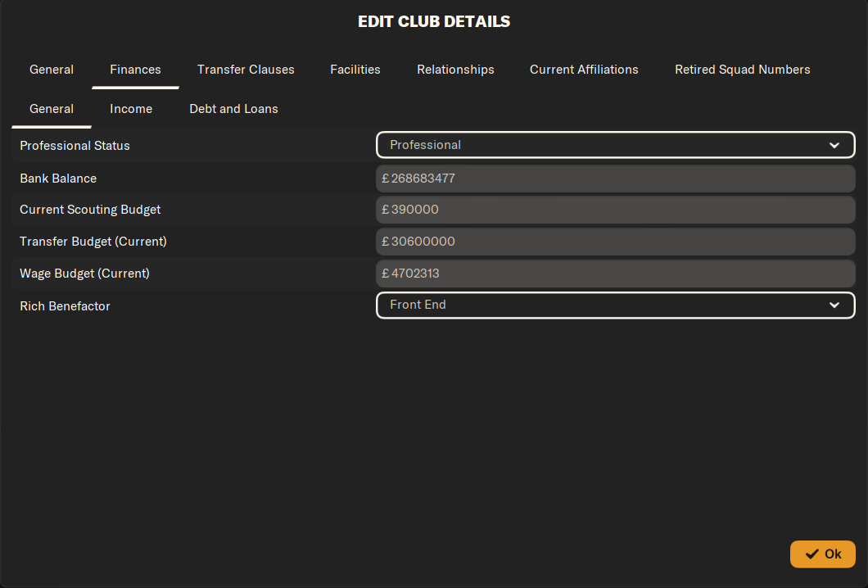
Task: Click the chevron on the Professional Status dropdown
Action: [x=834, y=145]
